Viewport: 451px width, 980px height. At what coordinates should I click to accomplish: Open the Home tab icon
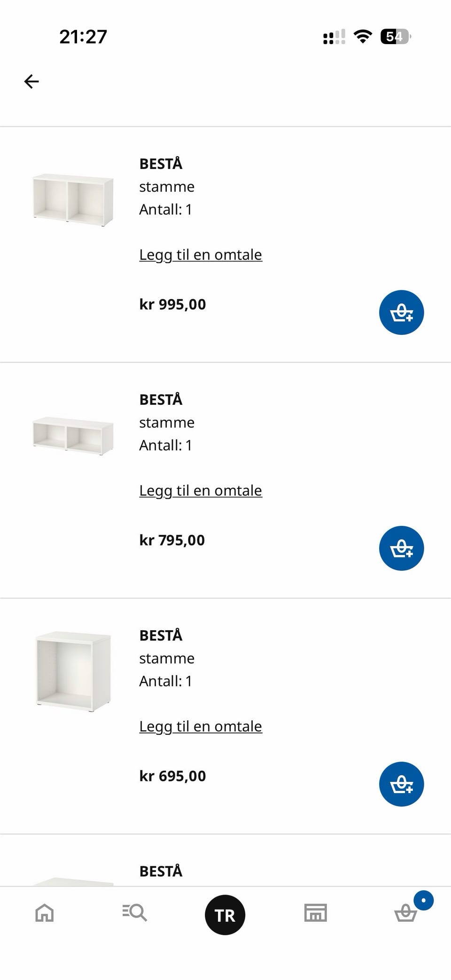pyautogui.click(x=45, y=913)
